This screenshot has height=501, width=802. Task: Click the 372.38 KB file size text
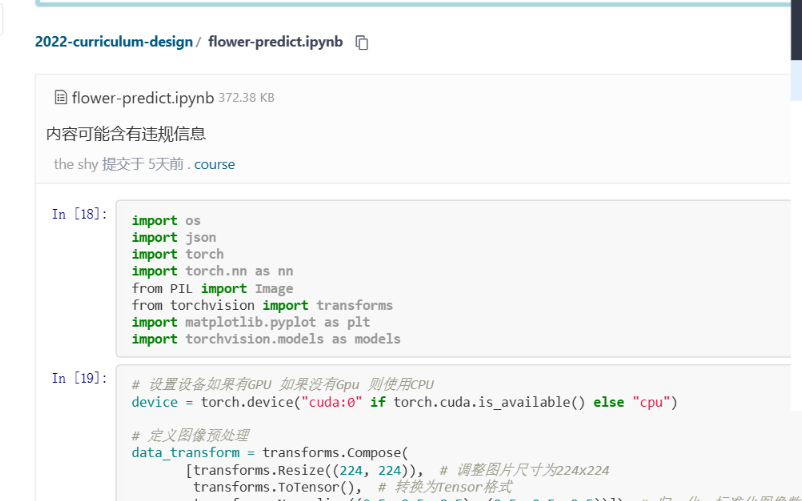(x=247, y=98)
